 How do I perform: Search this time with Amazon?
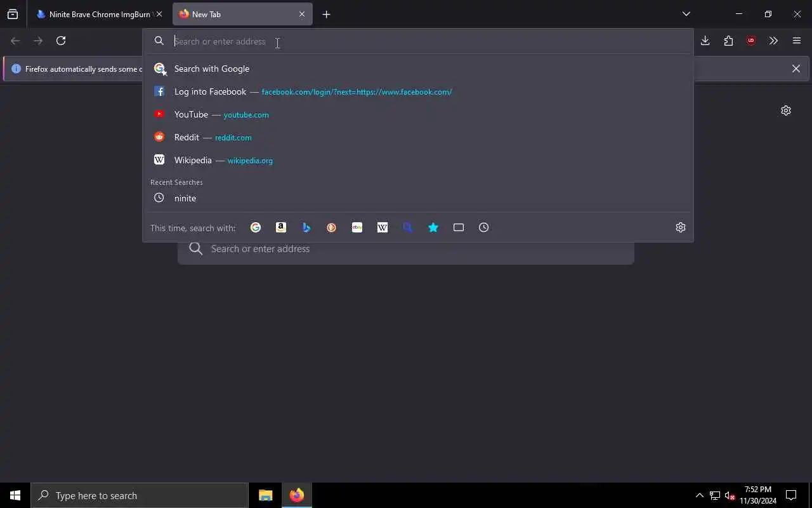[281, 227]
